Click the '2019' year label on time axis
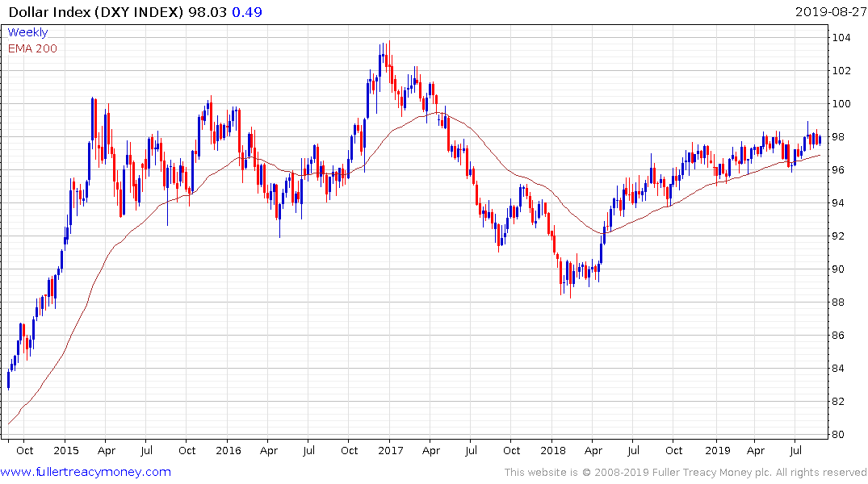Viewport: 868px width, 484px height. tap(718, 451)
